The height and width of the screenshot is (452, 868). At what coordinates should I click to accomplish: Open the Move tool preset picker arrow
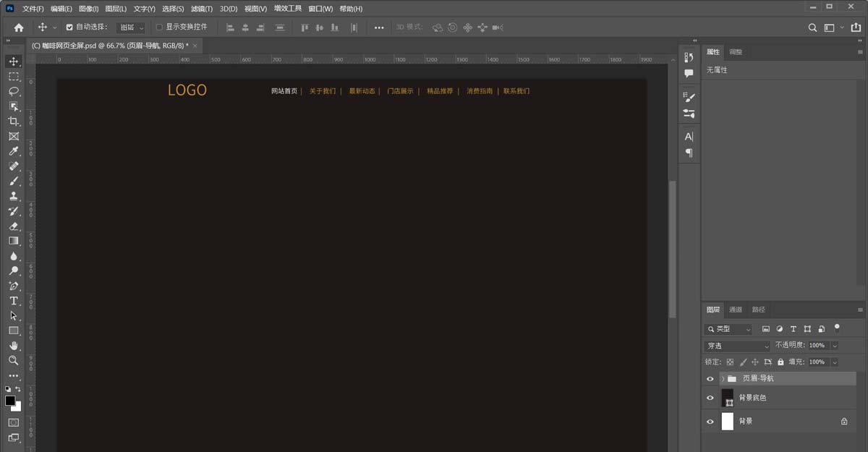[54, 27]
